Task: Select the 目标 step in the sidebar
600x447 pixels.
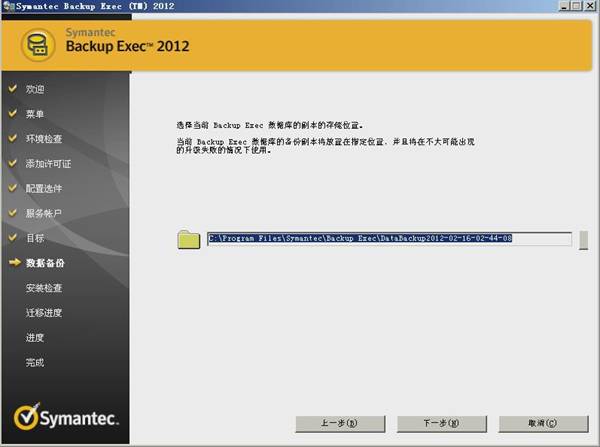Action: 35,238
